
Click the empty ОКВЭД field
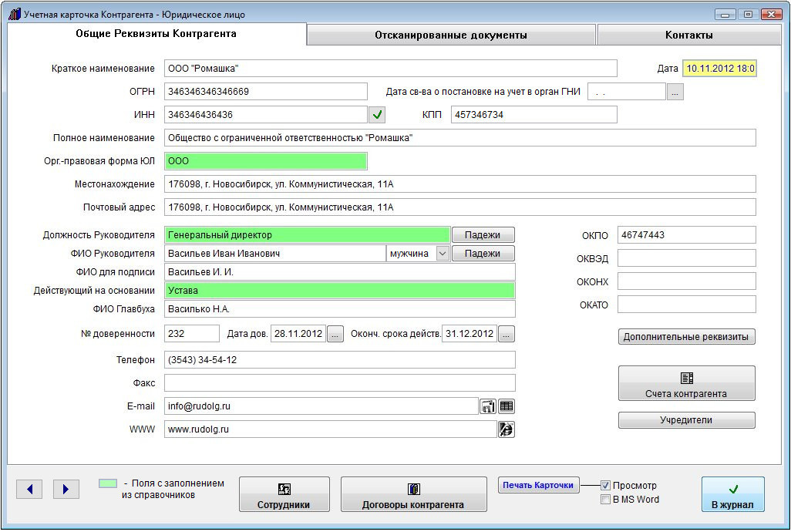pyautogui.click(x=687, y=258)
